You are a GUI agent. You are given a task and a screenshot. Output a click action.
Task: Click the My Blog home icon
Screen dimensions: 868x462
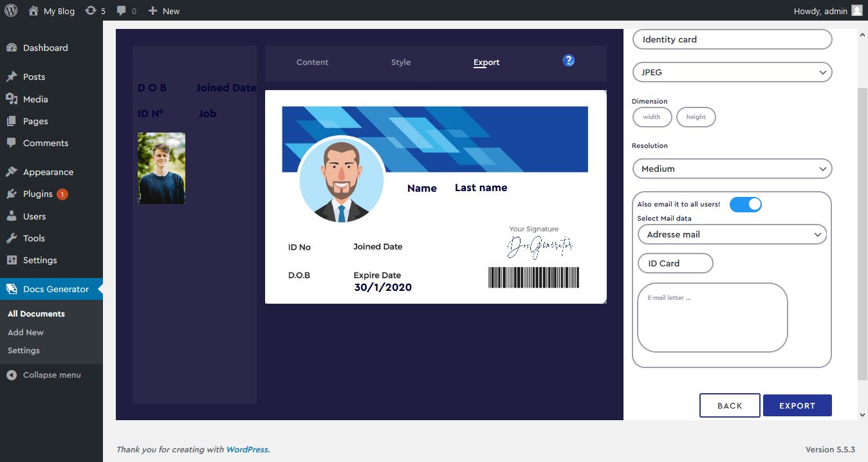coord(33,11)
